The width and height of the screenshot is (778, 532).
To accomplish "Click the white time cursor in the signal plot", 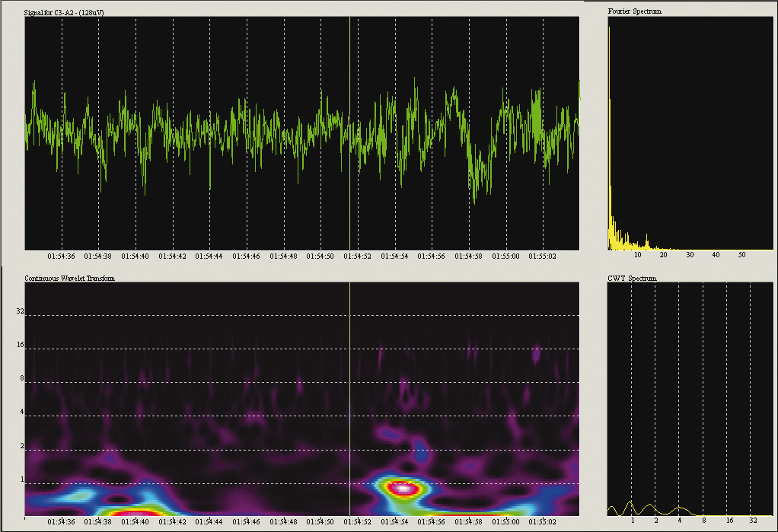I will [349, 133].
